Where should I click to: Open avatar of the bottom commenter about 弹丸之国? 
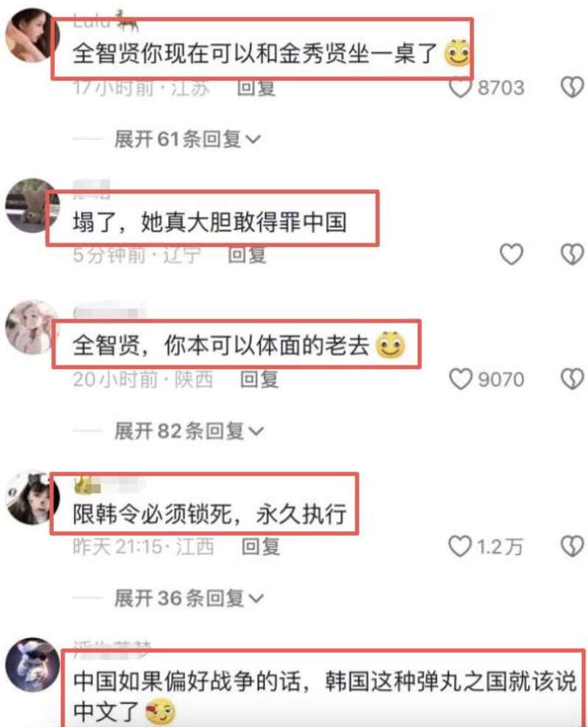pyautogui.click(x=31, y=665)
